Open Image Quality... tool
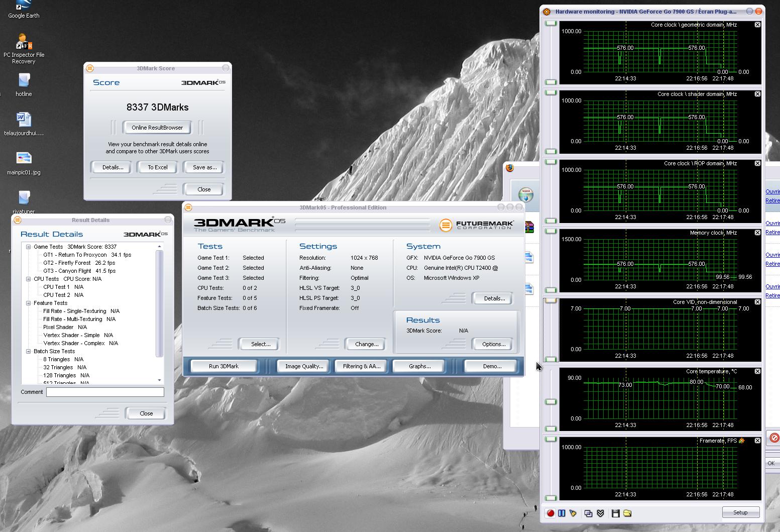The height and width of the screenshot is (532, 780). tap(304, 366)
